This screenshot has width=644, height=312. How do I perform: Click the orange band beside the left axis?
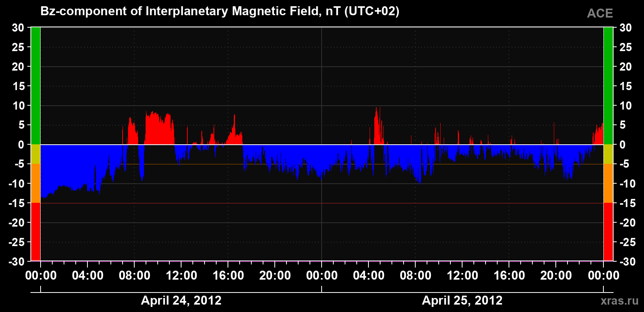[x=36, y=183]
